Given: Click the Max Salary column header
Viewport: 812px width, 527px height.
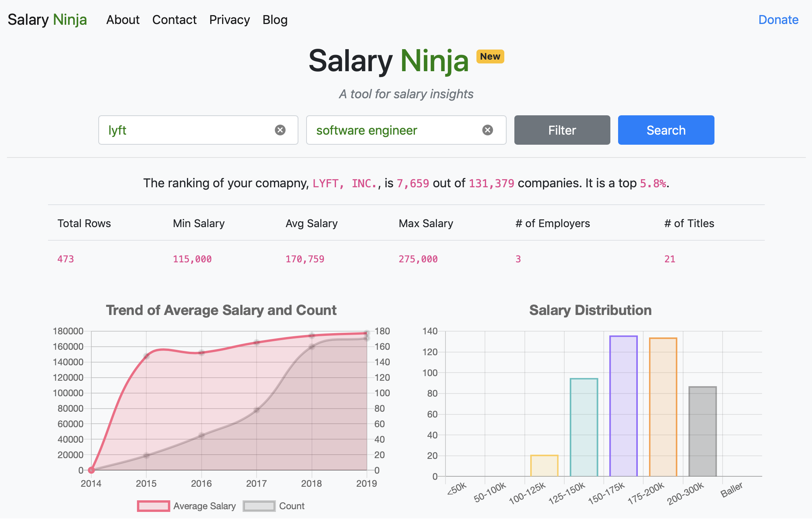Looking at the screenshot, I should [426, 223].
